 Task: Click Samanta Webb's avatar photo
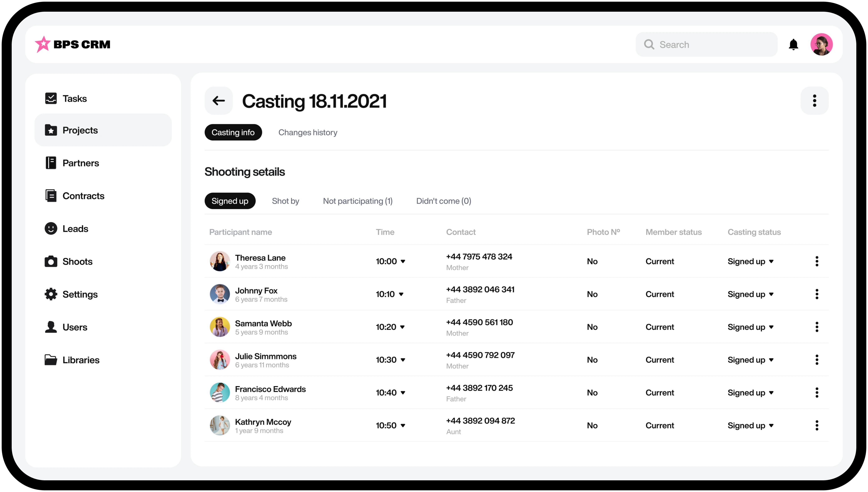coord(220,327)
